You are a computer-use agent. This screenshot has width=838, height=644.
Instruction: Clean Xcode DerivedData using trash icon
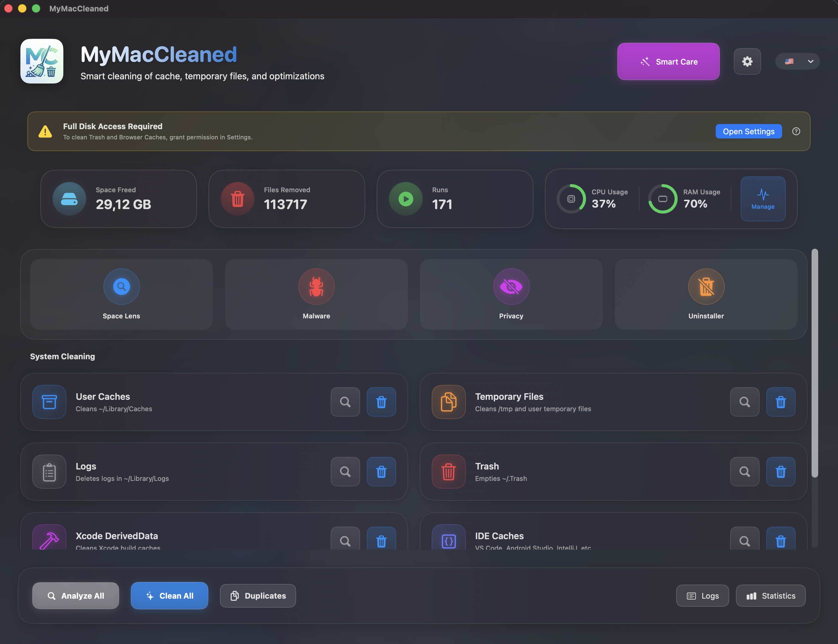click(381, 540)
